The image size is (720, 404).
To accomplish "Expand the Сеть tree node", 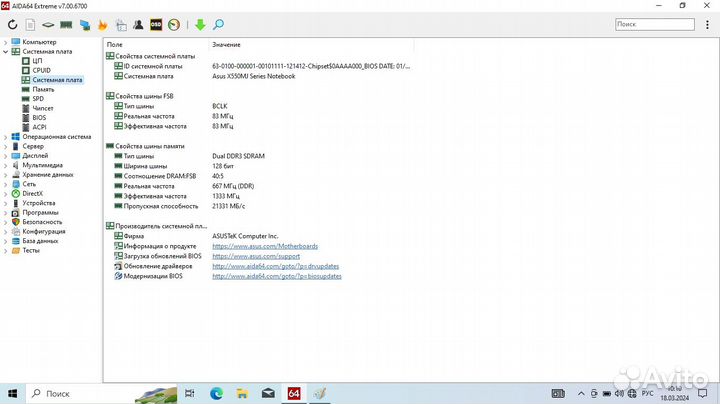I will (6, 184).
